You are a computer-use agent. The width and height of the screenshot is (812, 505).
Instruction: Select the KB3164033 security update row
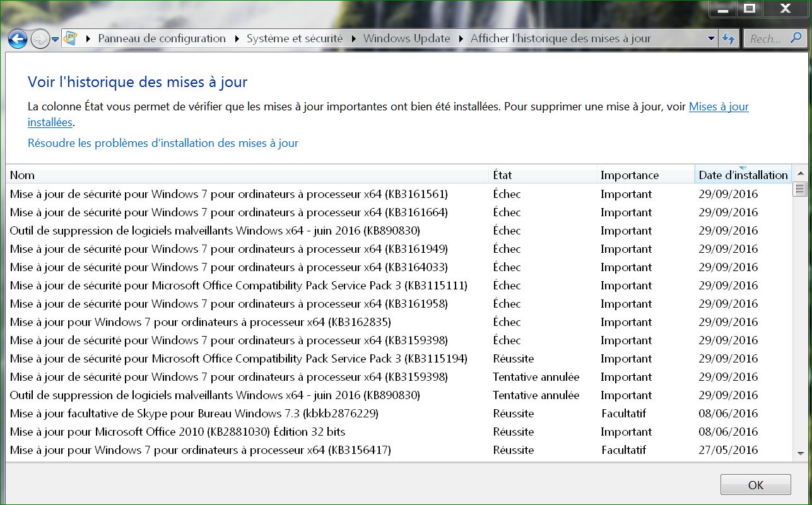point(399,267)
